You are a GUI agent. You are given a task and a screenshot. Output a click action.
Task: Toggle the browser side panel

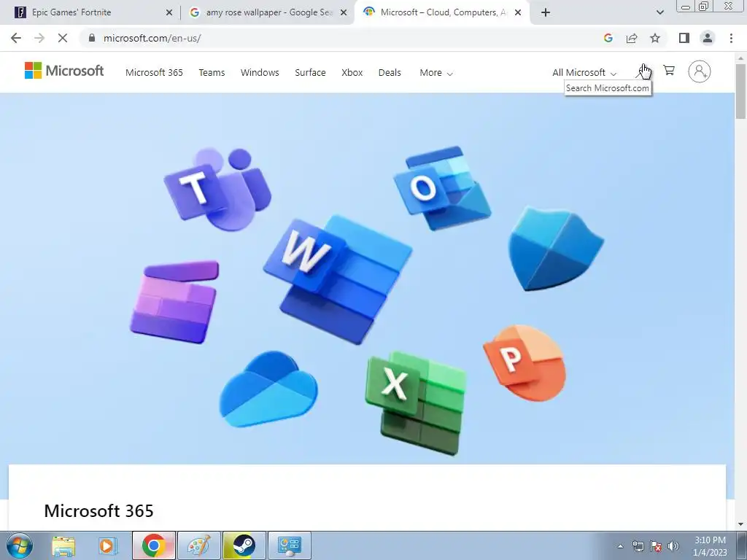tap(684, 38)
